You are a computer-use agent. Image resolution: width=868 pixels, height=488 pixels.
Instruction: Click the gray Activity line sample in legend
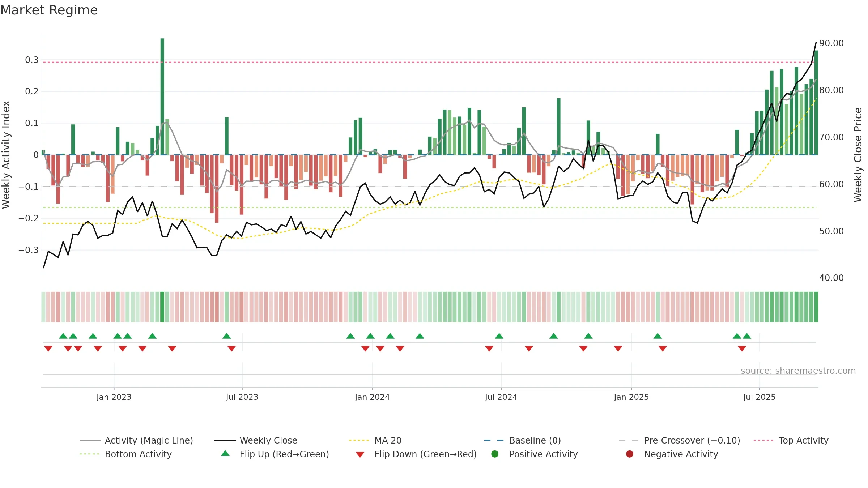[x=90, y=440]
